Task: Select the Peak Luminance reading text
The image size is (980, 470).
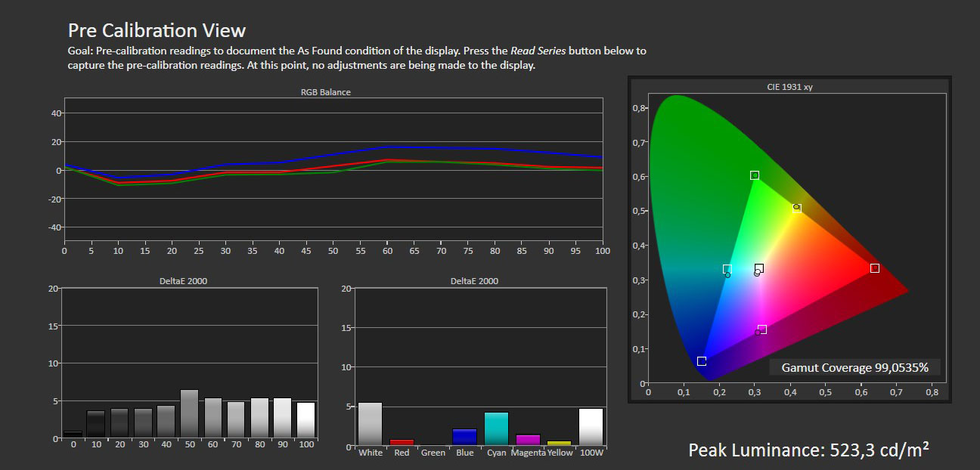Action: (x=808, y=450)
